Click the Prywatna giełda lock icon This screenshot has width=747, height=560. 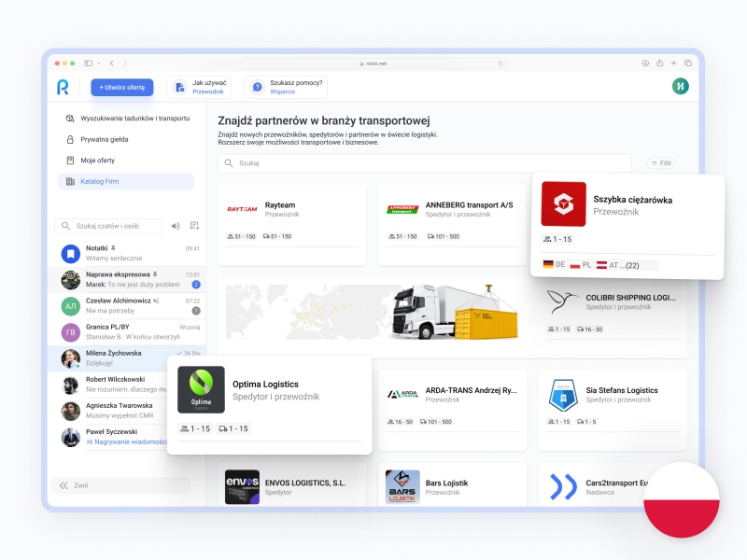[x=70, y=139]
